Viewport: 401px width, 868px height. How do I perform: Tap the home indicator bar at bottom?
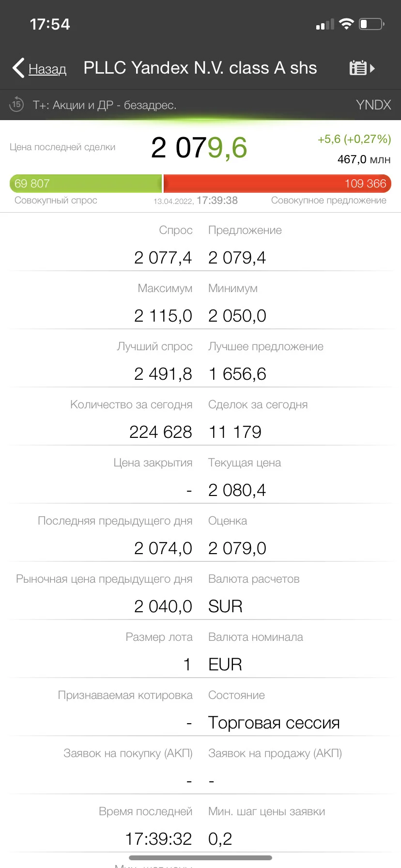point(200,858)
